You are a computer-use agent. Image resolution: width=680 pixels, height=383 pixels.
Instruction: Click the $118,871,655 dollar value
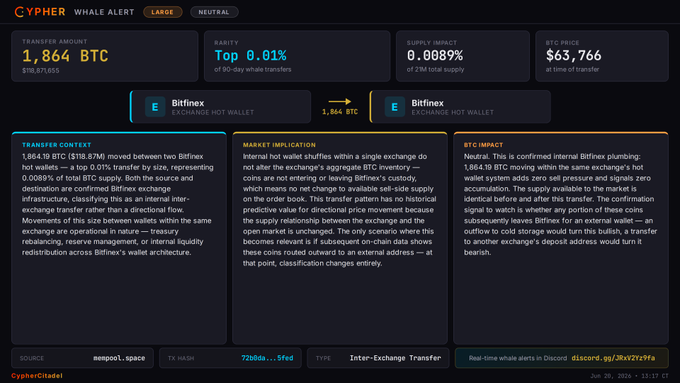point(41,70)
